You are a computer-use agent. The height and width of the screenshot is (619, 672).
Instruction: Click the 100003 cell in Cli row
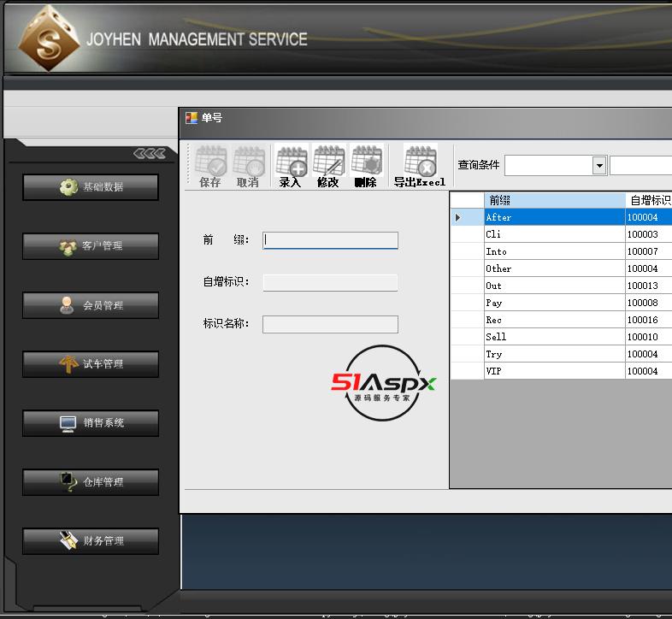click(649, 234)
